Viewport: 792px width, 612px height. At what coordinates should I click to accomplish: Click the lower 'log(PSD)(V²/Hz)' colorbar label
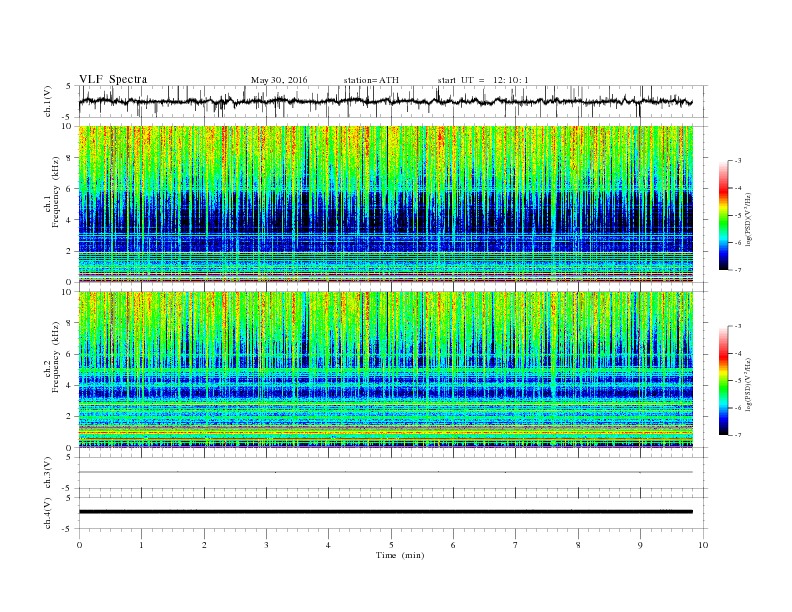coord(748,384)
